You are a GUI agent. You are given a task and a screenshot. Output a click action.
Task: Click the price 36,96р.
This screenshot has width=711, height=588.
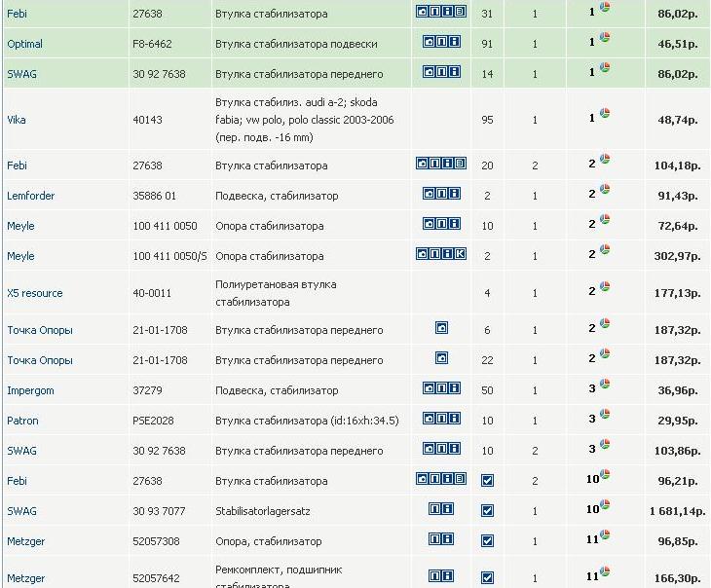click(678, 390)
